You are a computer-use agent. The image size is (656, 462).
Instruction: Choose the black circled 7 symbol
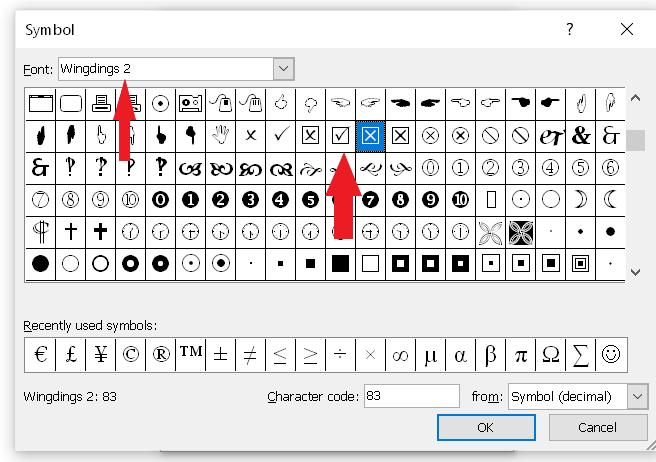click(370, 200)
